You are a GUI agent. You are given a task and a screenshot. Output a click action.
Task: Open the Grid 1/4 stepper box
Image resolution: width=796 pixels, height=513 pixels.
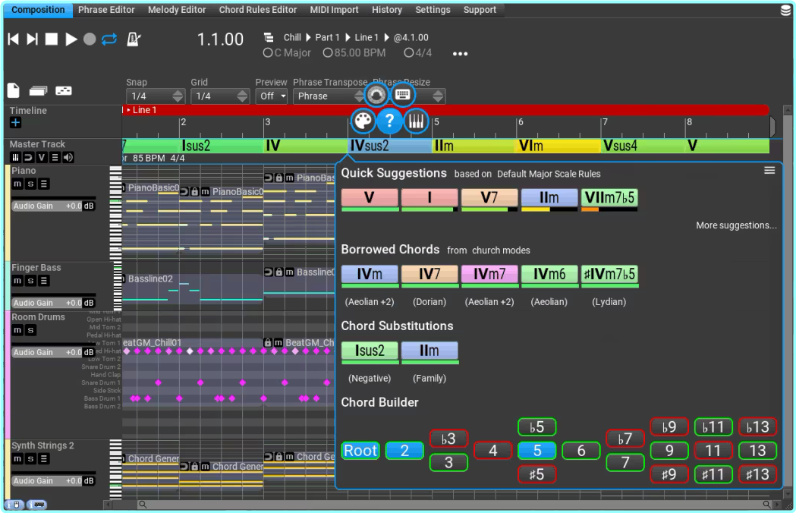click(x=219, y=96)
